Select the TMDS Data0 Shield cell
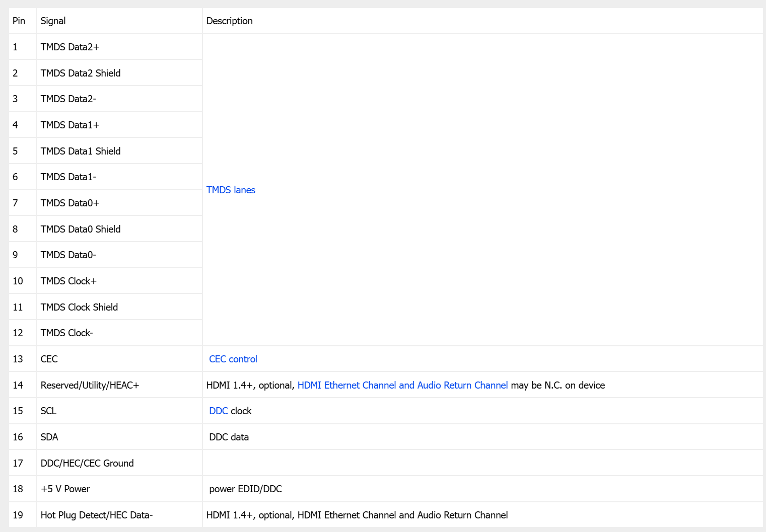 (x=81, y=229)
